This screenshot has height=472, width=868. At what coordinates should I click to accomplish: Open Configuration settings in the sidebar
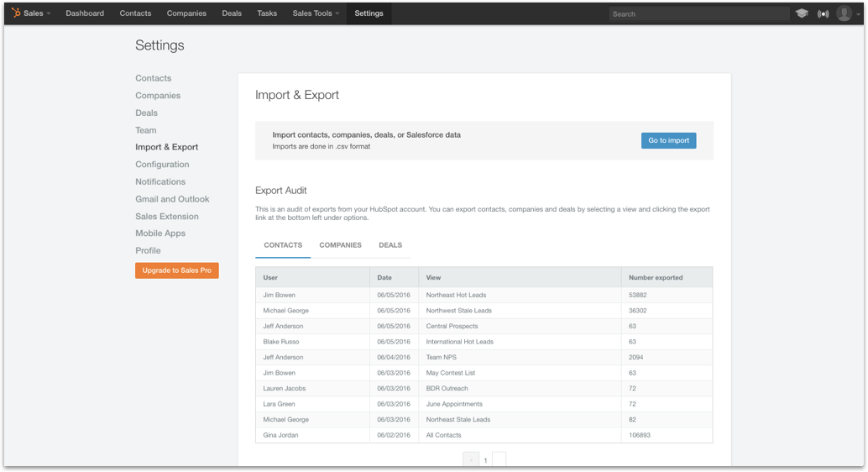pos(162,164)
